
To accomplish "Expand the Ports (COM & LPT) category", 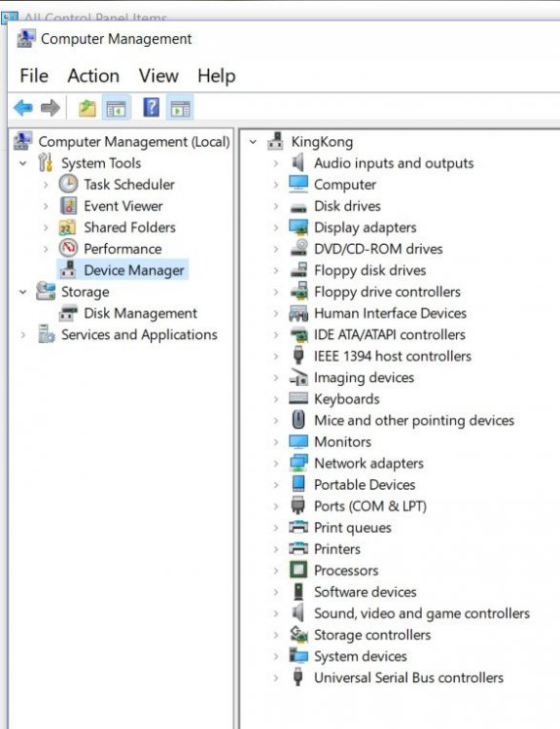I will (276, 506).
